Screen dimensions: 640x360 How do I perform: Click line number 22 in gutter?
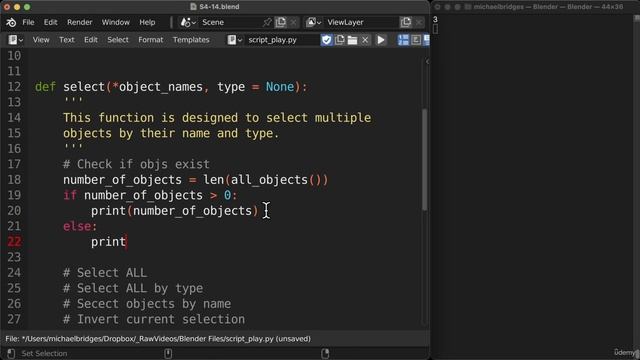click(14, 242)
